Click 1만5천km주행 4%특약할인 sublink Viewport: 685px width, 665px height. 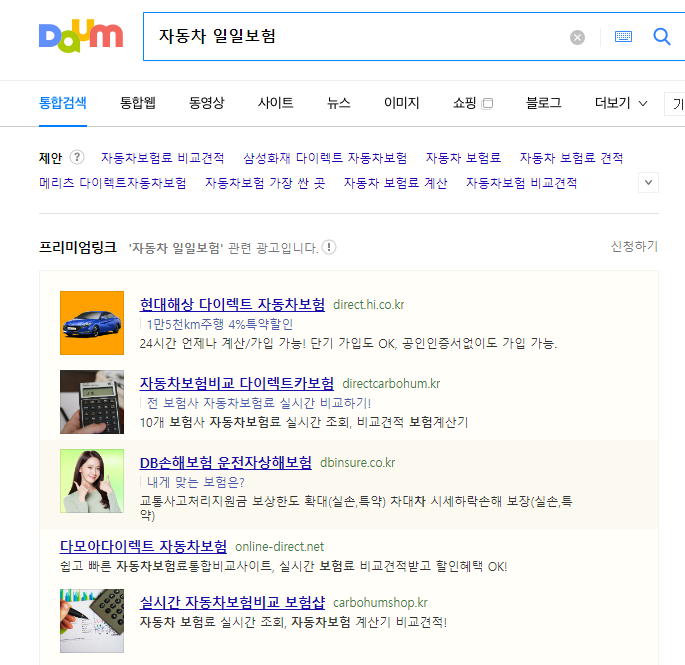[219, 324]
